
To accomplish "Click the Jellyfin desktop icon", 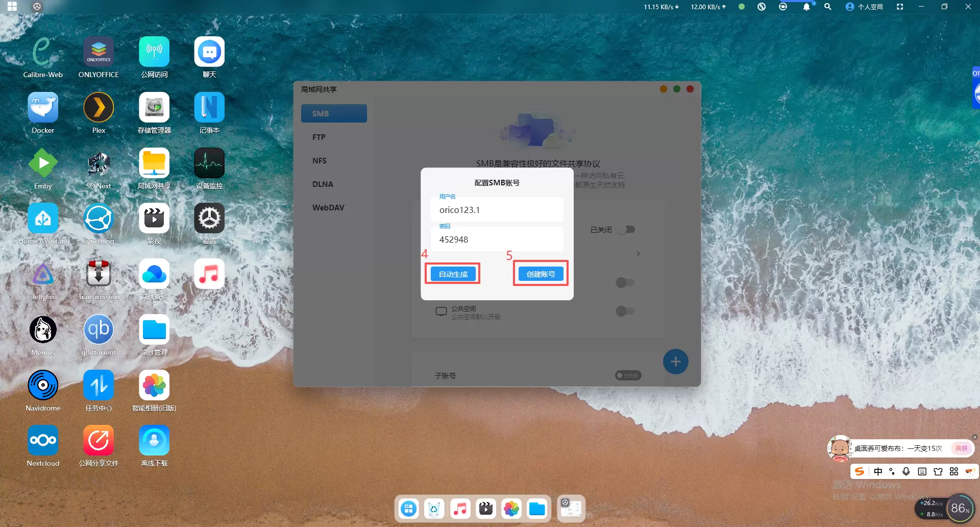I will pos(43,274).
